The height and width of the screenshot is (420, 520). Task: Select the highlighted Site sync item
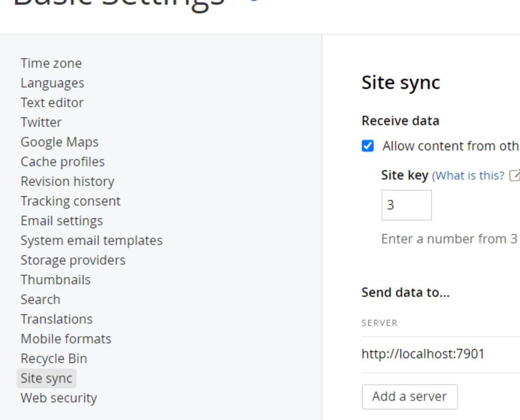[x=46, y=378]
